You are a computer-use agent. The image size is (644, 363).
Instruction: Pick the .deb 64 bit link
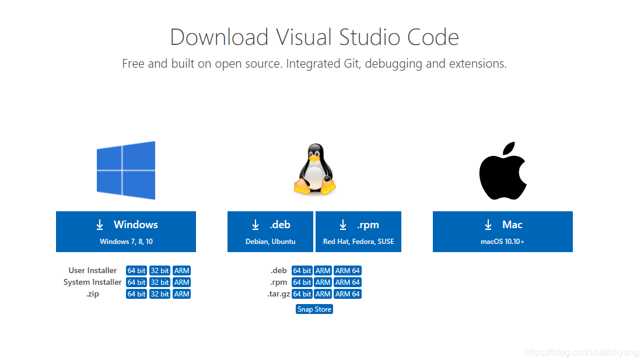pyautogui.click(x=302, y=271)
